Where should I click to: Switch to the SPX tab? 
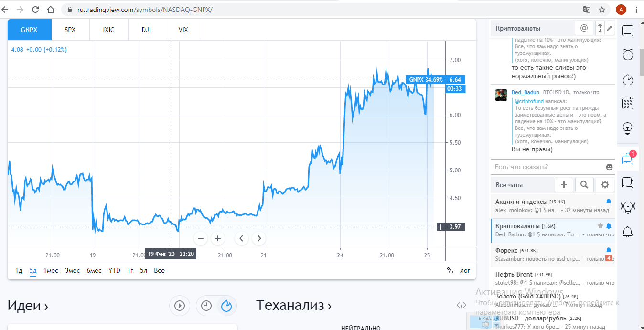tap(70, 30)
